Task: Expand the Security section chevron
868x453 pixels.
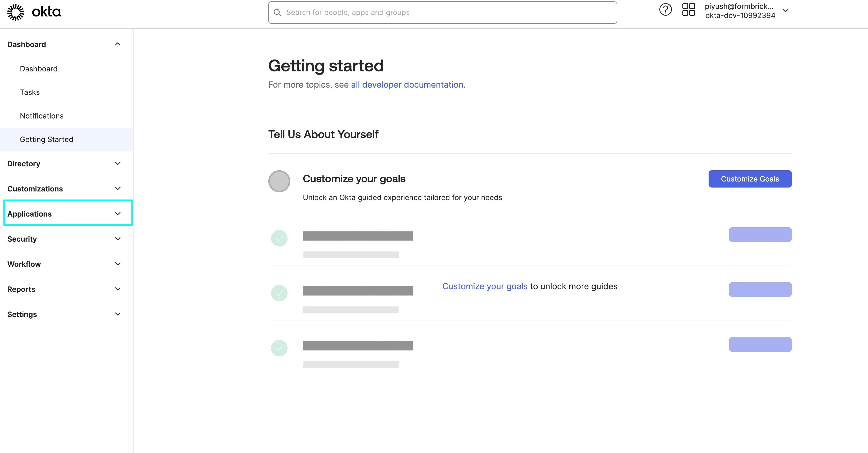Action: (x=118, y=239)
